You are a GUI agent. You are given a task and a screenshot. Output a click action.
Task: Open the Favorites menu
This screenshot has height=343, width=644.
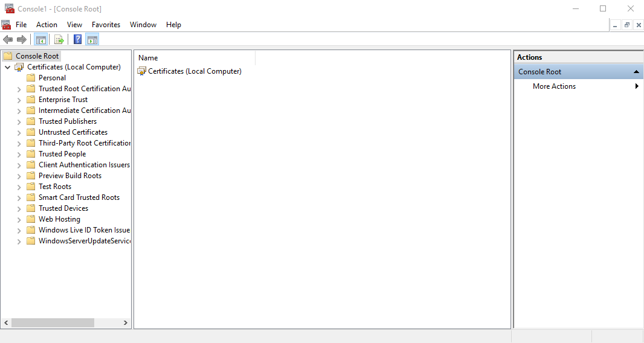tap(106, 25)
